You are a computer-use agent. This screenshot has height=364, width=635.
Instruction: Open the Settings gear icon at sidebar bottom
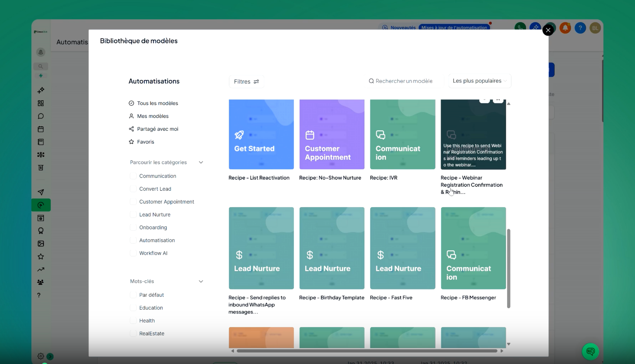click(x=41, y=356)
